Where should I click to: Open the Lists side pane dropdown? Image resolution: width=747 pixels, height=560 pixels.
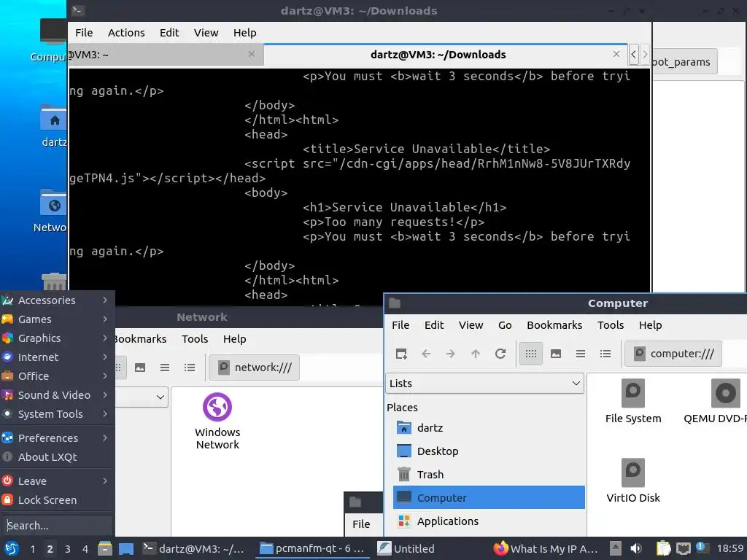tap(484, 384)
